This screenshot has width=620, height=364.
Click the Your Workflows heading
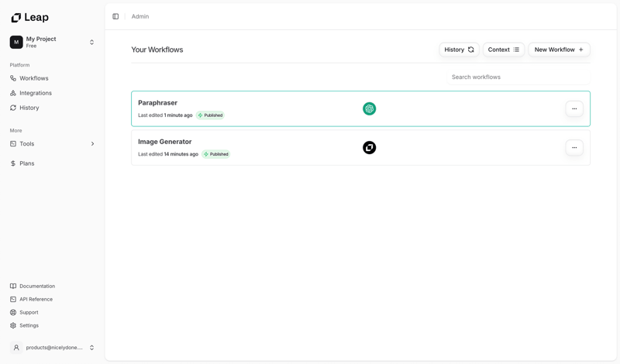[x=157, y=50]
